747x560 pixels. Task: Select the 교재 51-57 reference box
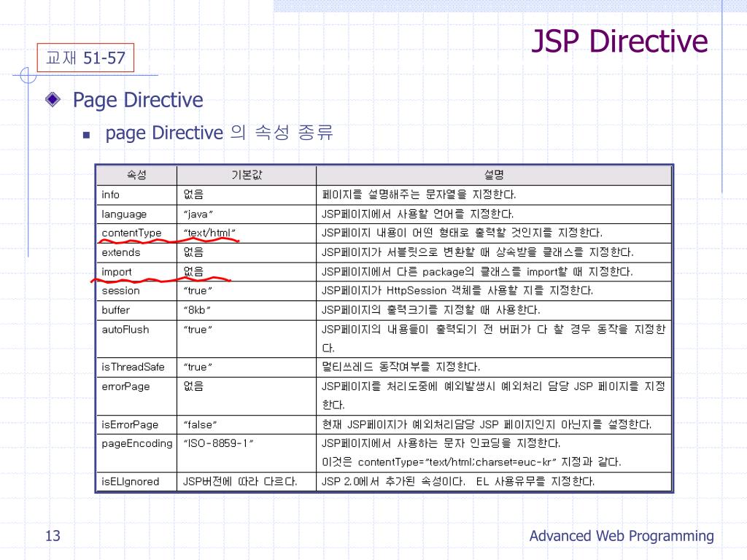coord(86,58)
